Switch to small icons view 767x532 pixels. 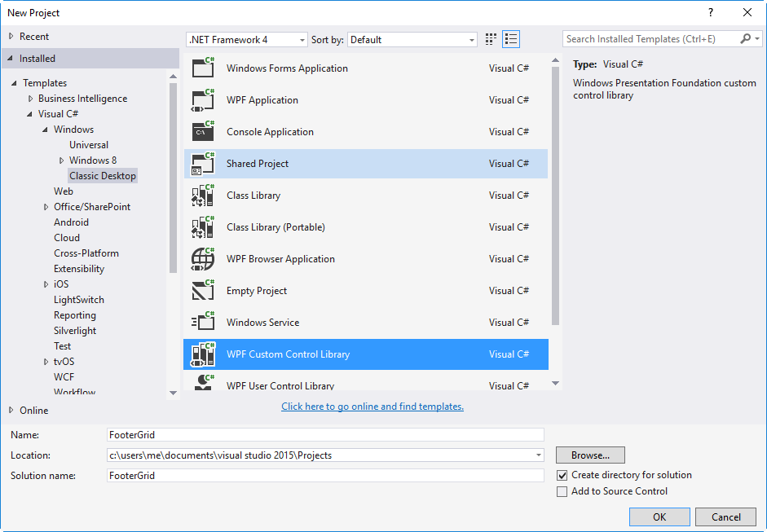[x=490, y=38]
